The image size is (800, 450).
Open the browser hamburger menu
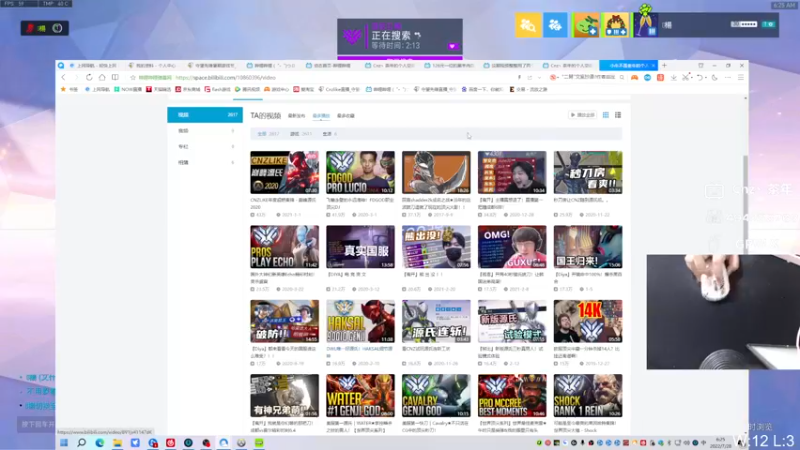[741, 78]
